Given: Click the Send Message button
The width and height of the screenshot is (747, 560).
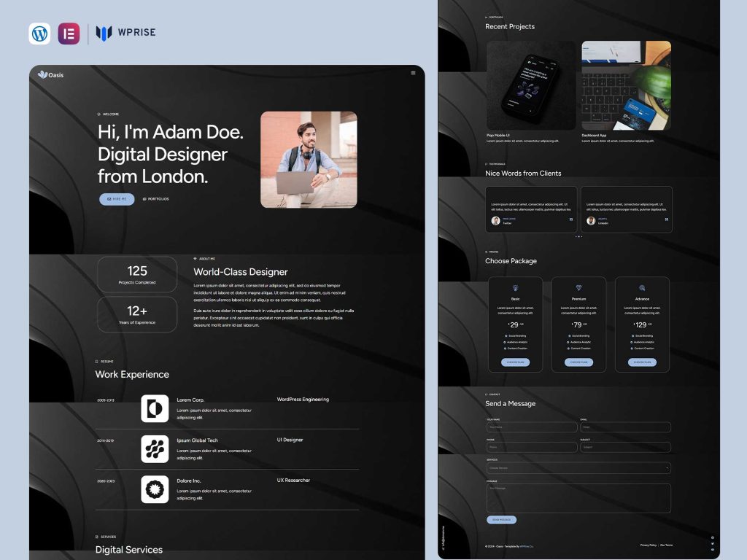Looking at the screenshot, I should (501, 520).
